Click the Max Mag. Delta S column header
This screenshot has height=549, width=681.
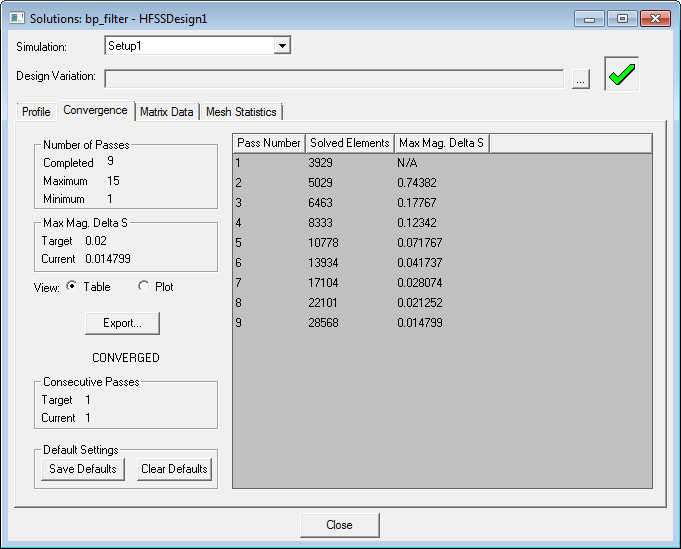440,143
